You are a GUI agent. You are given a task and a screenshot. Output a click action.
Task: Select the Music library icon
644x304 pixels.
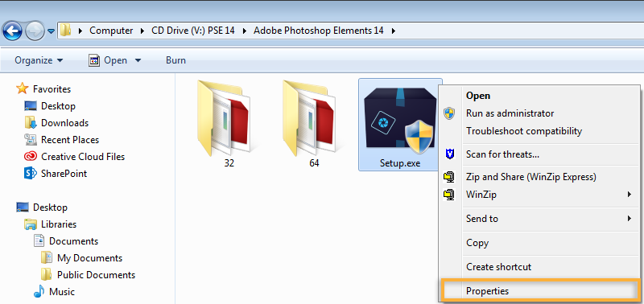(x=39, y=292)
